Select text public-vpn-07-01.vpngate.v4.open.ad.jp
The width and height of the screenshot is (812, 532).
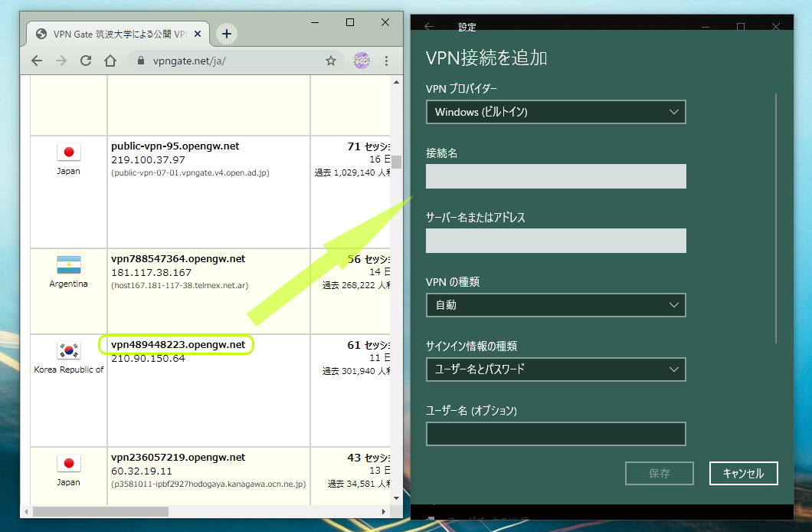(x=190, y=172)
